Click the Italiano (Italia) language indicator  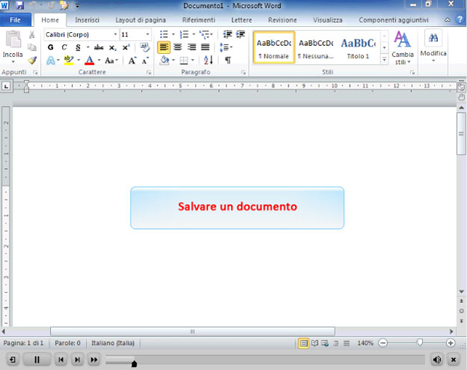click(x=113, y=343)
